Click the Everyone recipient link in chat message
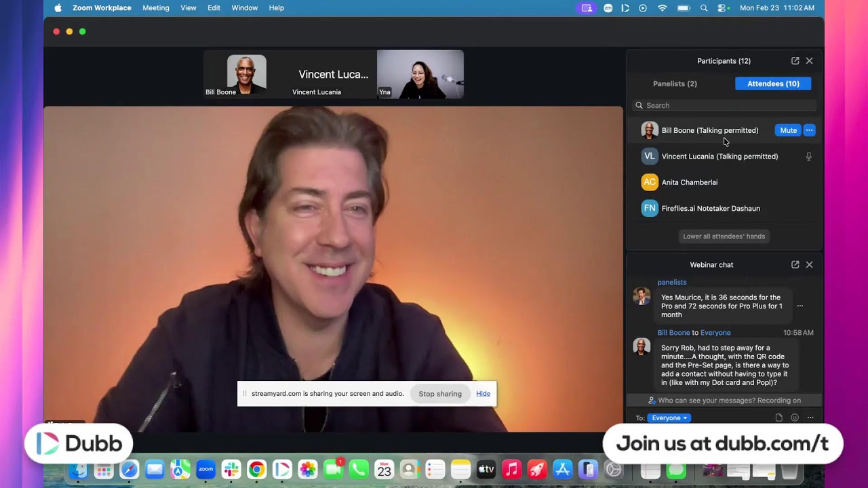Viewport: 868px width, 488px height. coord(715,333)
